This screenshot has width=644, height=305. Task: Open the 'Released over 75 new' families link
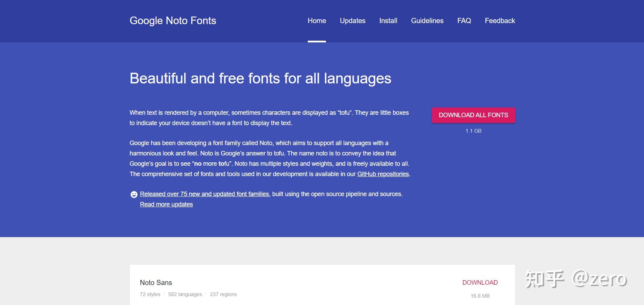pos(204,194)
